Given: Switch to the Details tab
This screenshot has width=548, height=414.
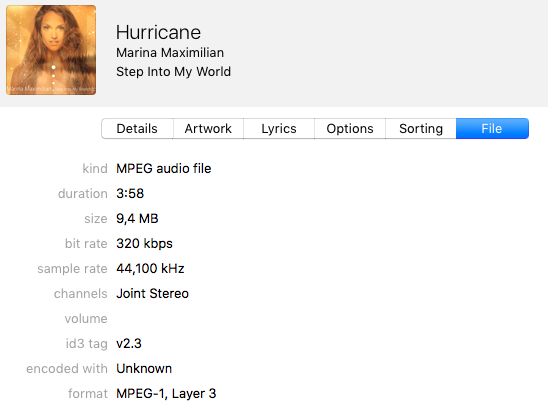Looking at the screenshot, I should 137,129.
